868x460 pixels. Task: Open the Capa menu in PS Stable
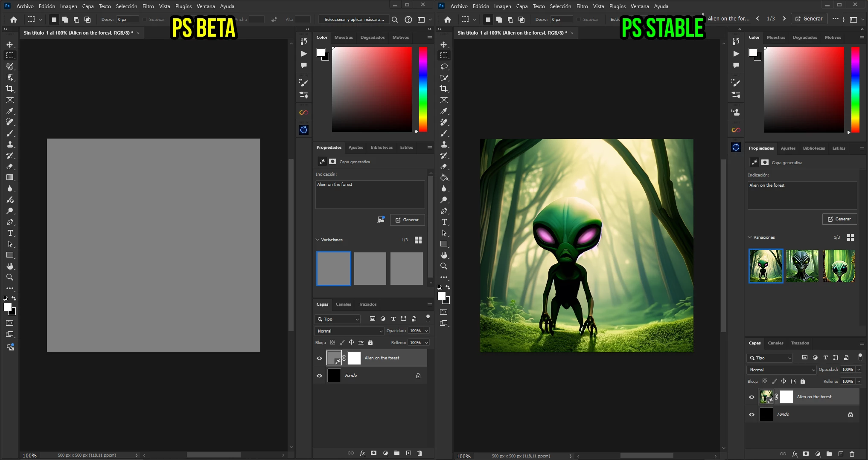pyautogui.click(x=522, y=6)
